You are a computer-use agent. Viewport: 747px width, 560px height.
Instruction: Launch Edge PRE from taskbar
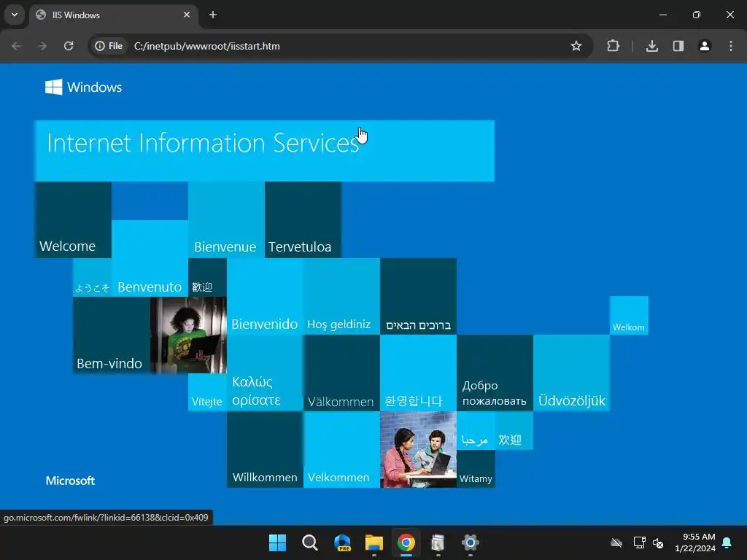tap(342, 542)
